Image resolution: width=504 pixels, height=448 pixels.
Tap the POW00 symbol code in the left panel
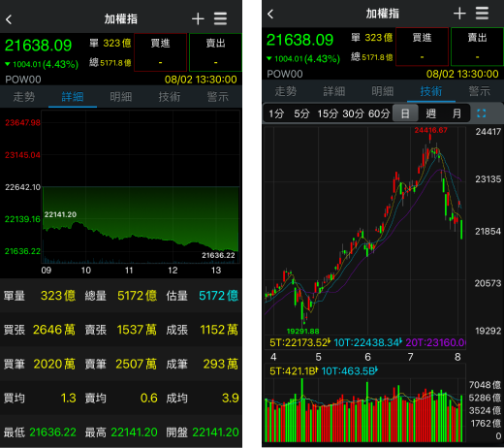(x=23, y=80)
